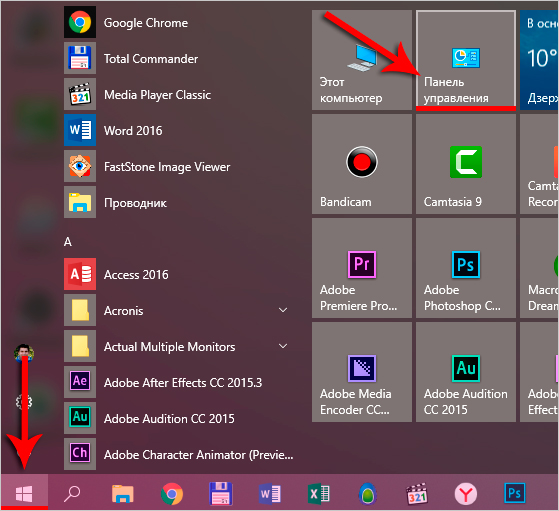Open the Панель управления tile
Screen dimensions: 559x511
pyautogui.click(x=466, y=60)
